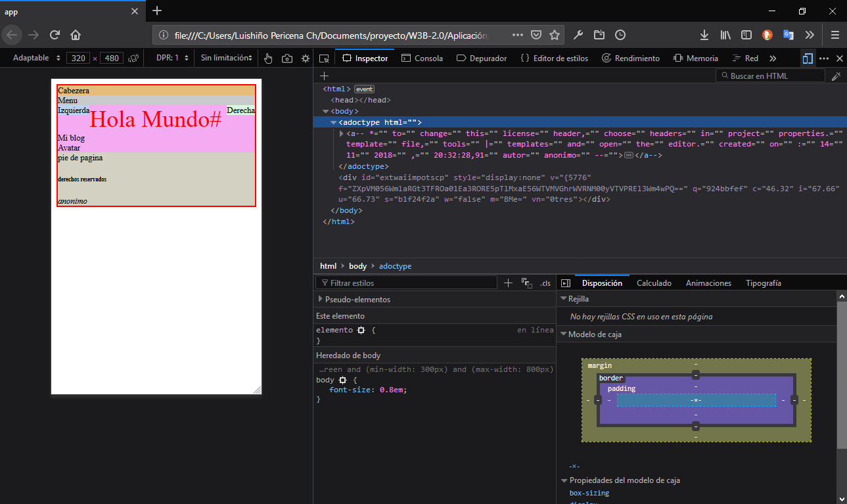Toggle responsive design mode off

808,58
